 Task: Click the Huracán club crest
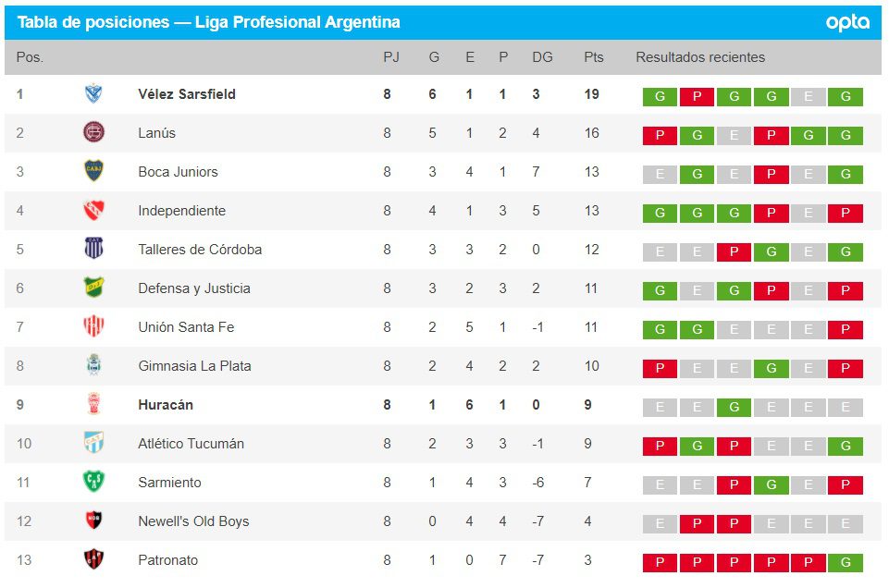click(x=93, y=405)
